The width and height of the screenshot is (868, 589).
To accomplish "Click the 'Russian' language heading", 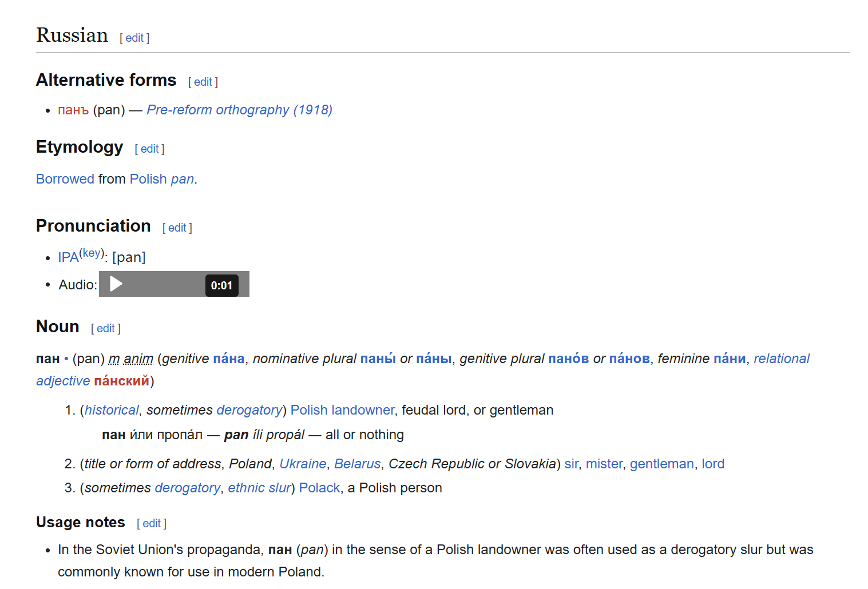I will (x=72, y=35).
